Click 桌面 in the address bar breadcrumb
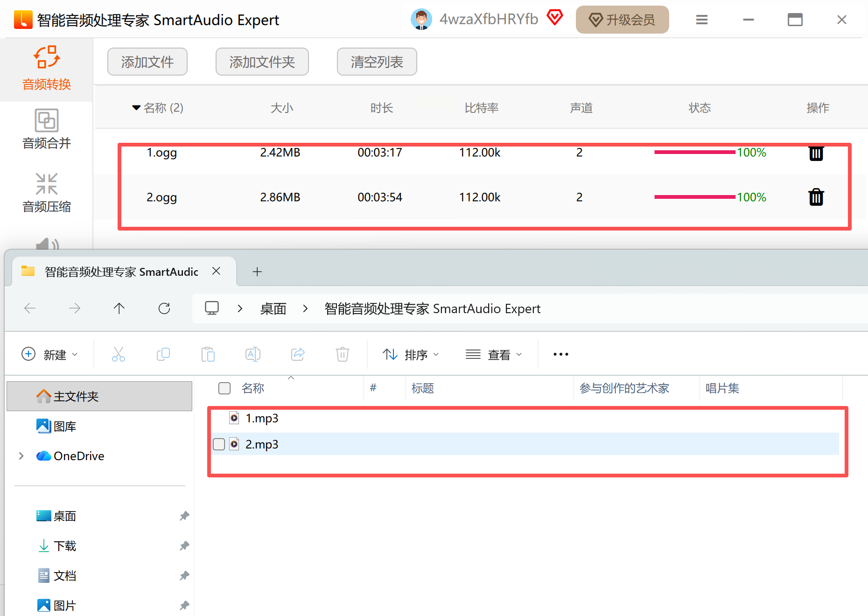This screenshot has width=868, height=616. pos(273,308)
